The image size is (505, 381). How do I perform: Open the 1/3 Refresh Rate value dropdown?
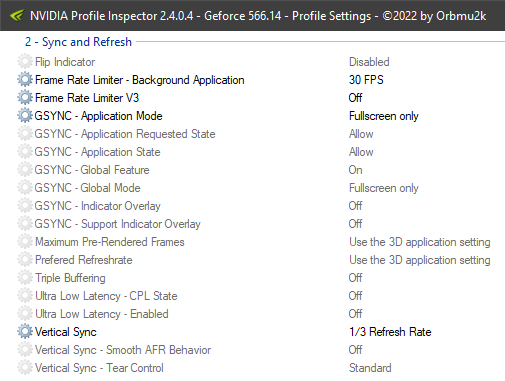coord(390,332)
